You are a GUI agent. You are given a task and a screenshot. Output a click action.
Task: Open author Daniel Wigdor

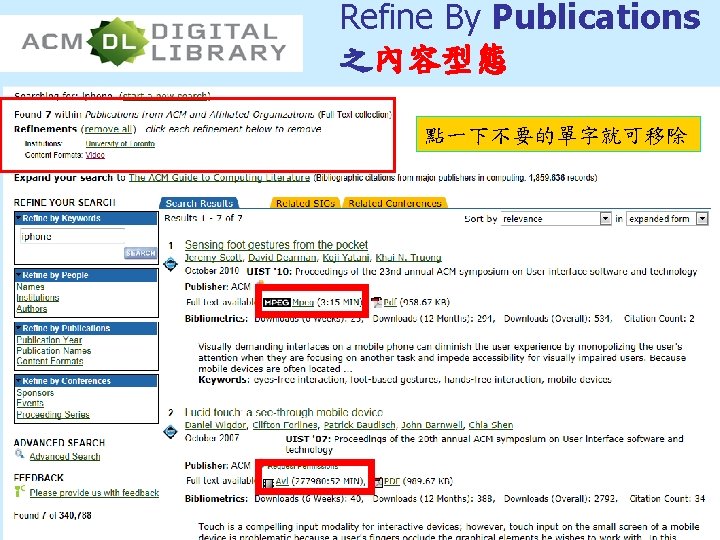pos(215,425)
